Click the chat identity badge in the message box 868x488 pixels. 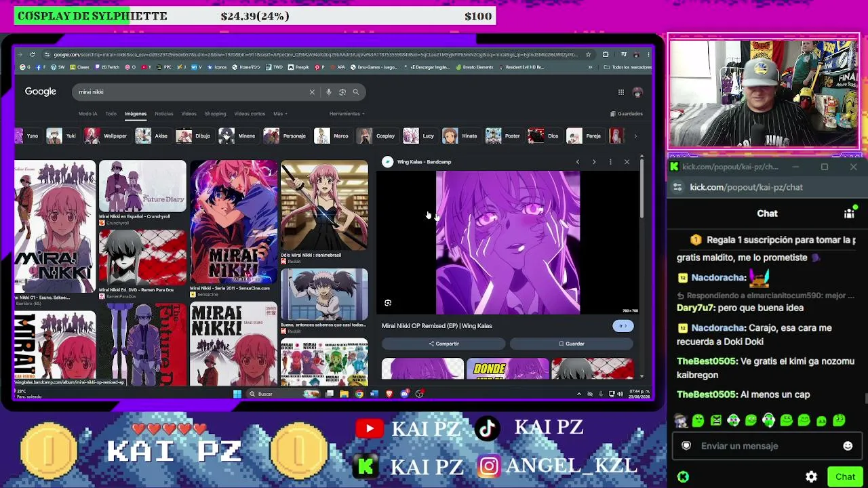[x=686, y=446]
